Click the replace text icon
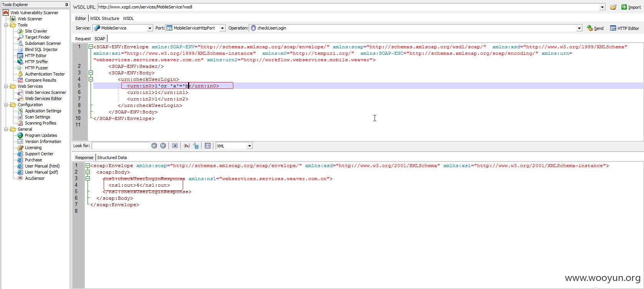 pos(196,146)
